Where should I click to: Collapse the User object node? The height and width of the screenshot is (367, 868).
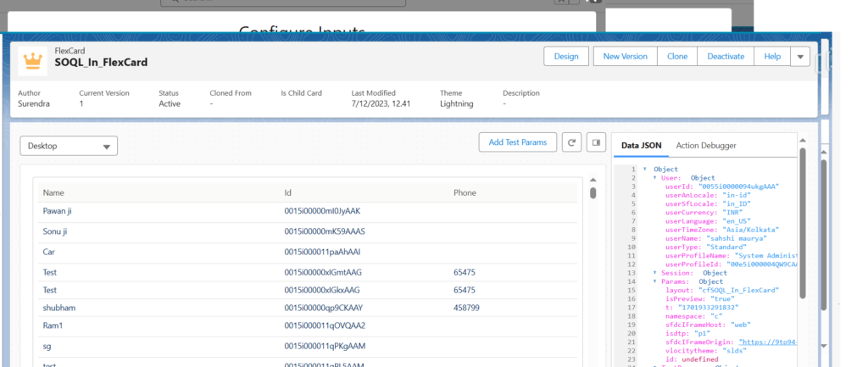point(655,178)
